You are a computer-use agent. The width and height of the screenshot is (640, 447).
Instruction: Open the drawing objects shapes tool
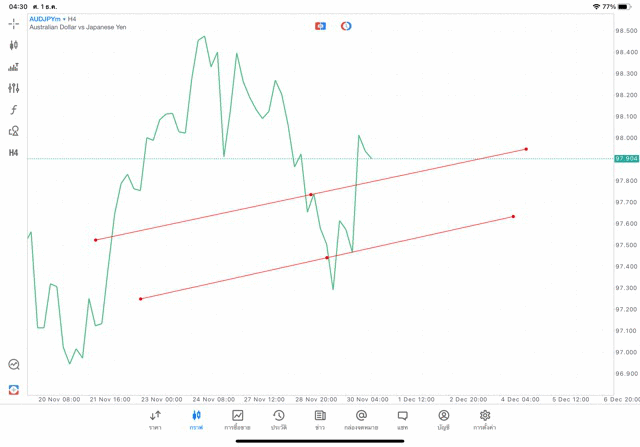14,131
